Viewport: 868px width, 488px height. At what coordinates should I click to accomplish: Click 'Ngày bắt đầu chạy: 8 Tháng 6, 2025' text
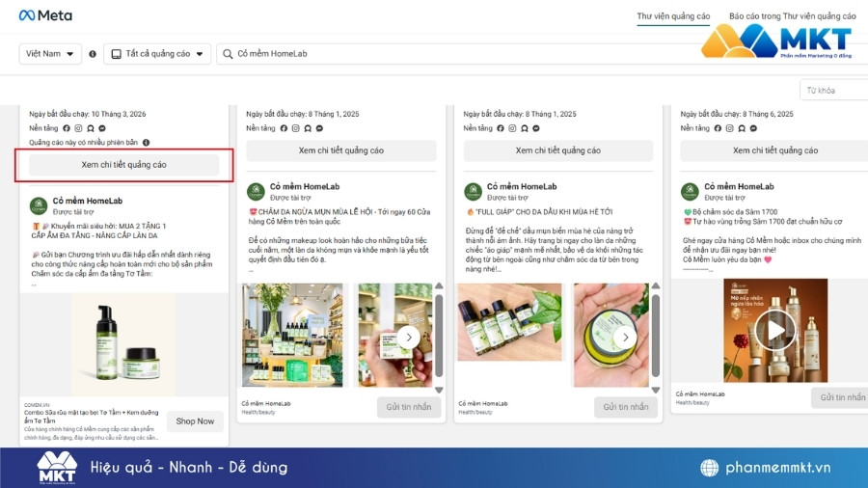tap(737, 114)
